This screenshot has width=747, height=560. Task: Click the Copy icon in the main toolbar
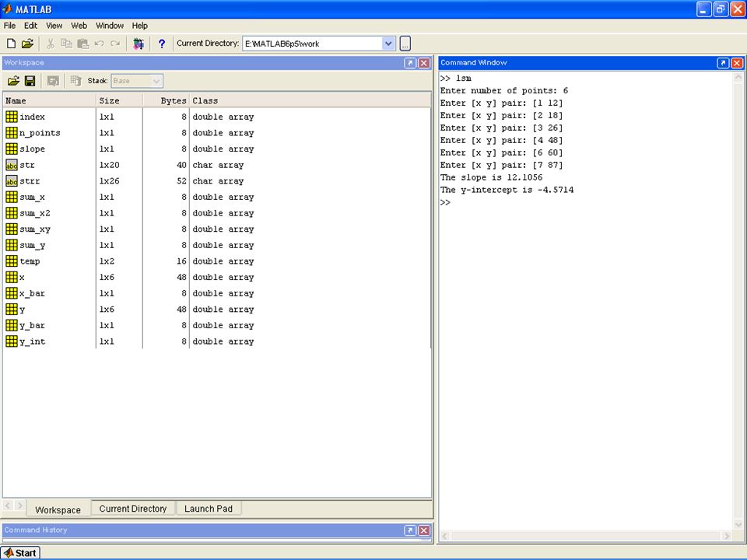67,44
